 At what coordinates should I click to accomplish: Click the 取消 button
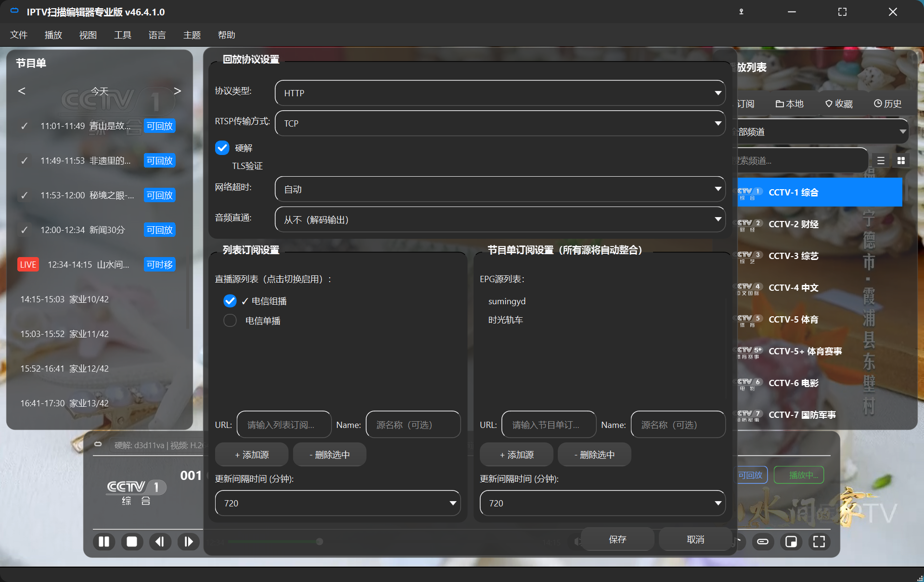695,540
